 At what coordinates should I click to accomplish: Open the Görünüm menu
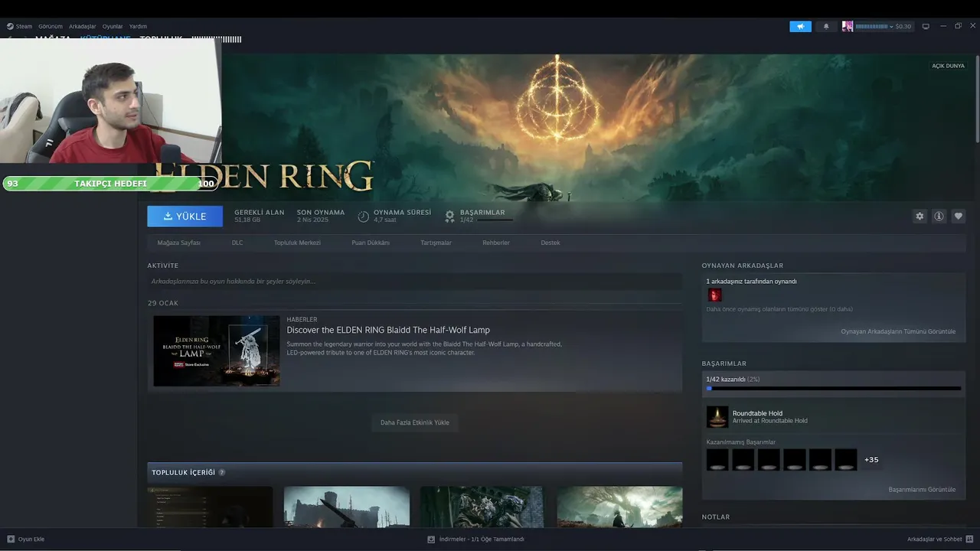click(51, 26)
